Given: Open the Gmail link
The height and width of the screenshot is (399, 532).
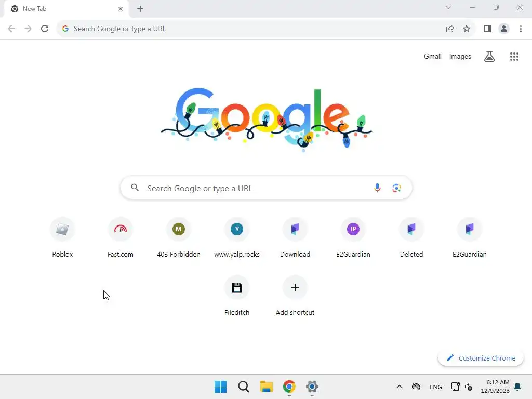Looking at the screenshot, I should (433, 56).
